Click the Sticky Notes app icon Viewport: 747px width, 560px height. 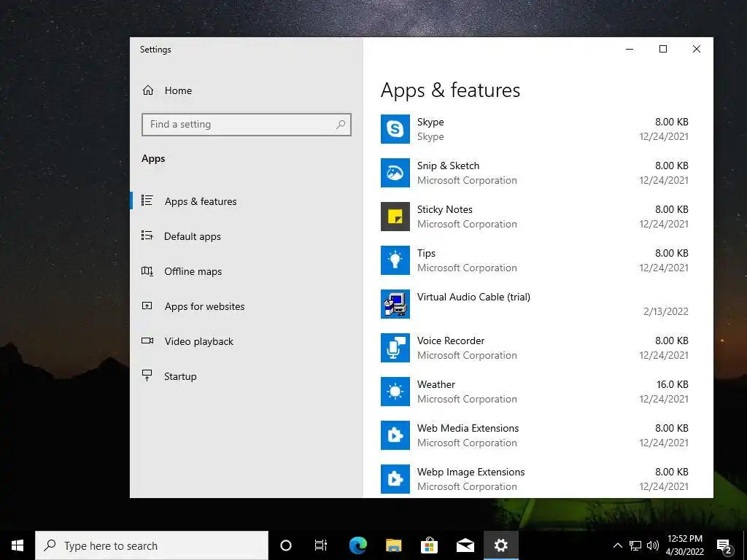395,217
